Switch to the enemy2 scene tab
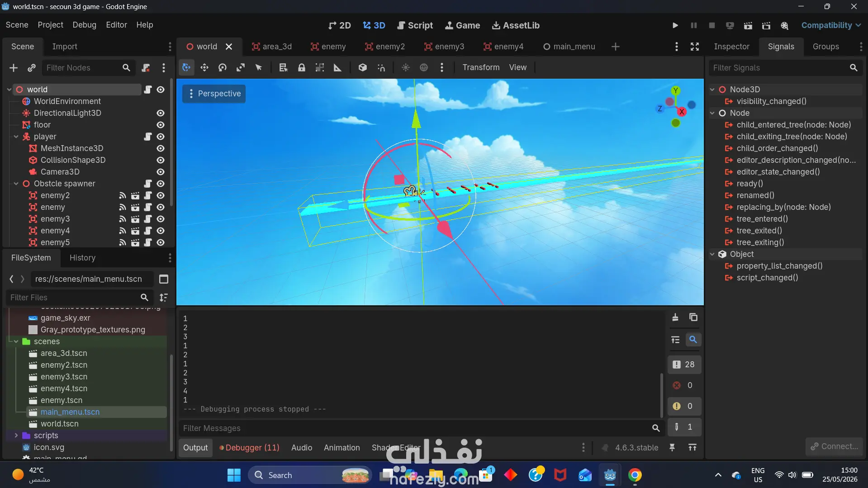Image resolution: width=868 pixels, height=488 pixels. (x=385, y=47)
